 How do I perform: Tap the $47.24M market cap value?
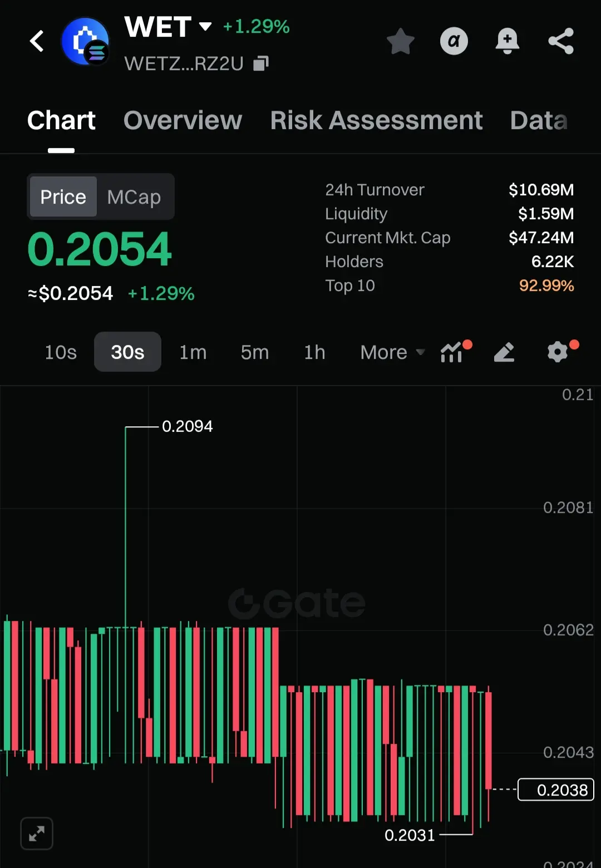click(x=541, y=238)
